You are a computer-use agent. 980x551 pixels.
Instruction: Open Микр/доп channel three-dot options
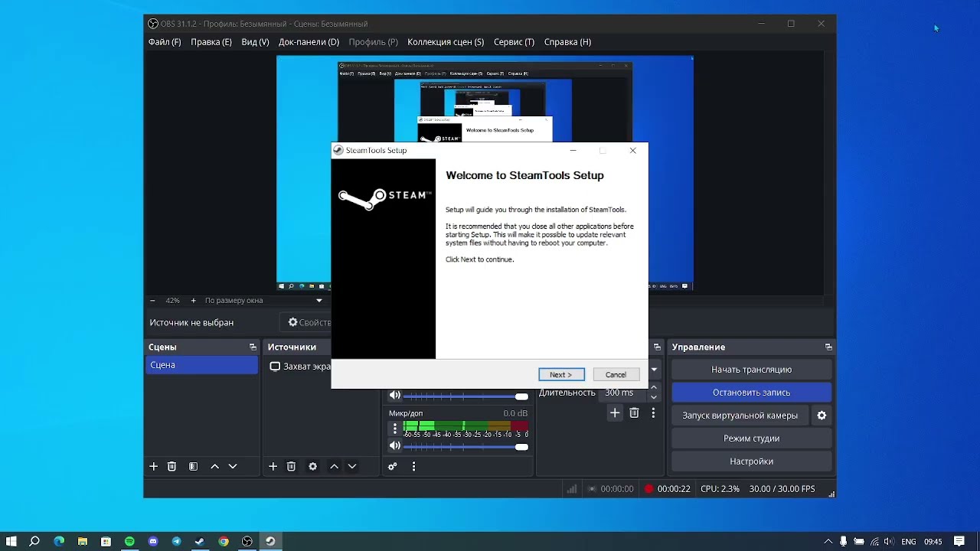point(395,429)
